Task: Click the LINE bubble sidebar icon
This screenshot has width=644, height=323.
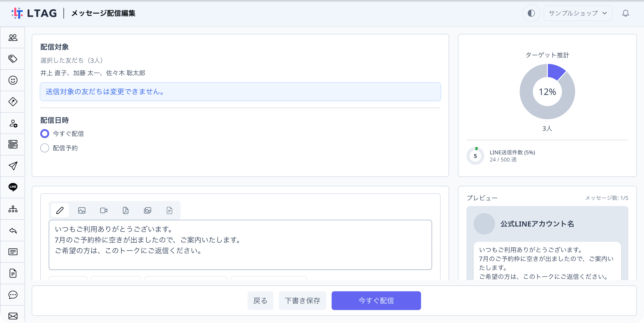Action: (13, 187)
